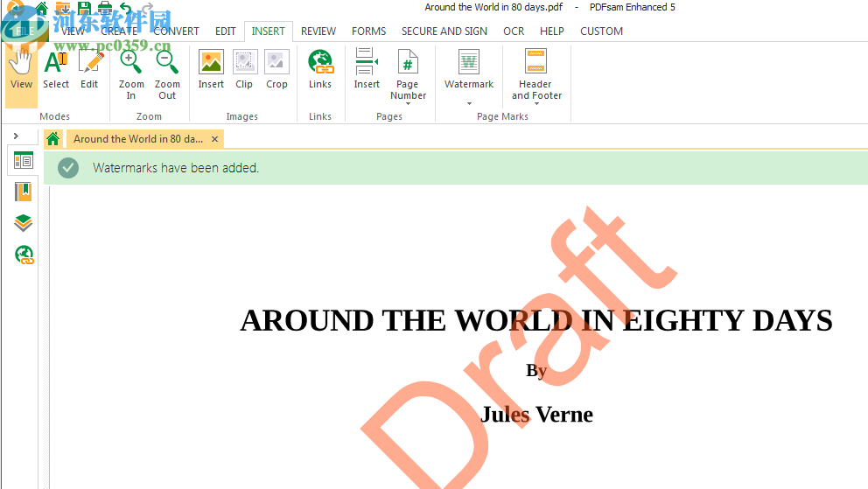Click the green checkmark in notification bar
The image size is (868, 489).
coord(68,168)
